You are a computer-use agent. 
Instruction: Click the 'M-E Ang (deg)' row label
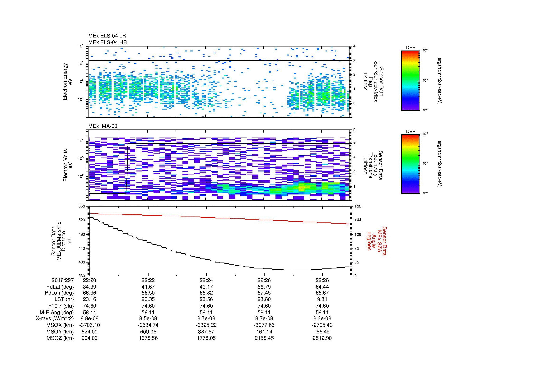[57, 312]
